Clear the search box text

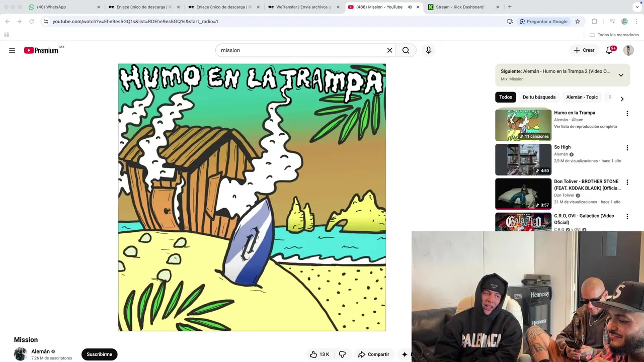pos(389,50)
